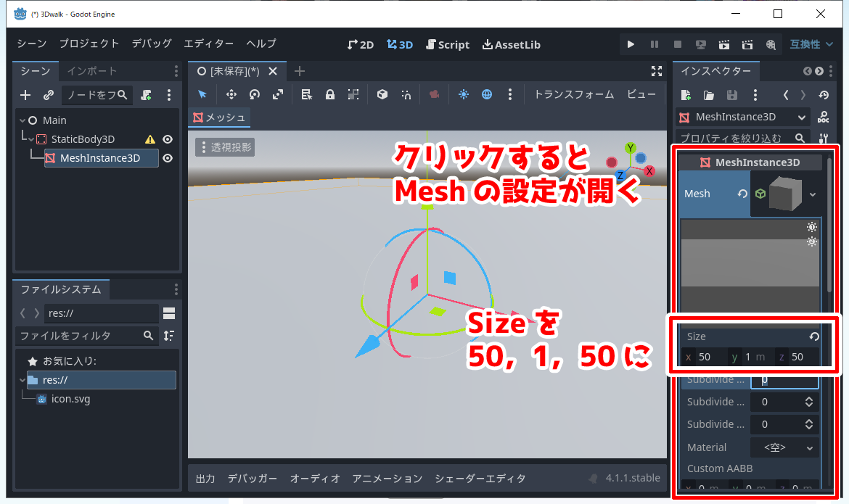Toggle distraction-free mode icon

coord(657,71)
